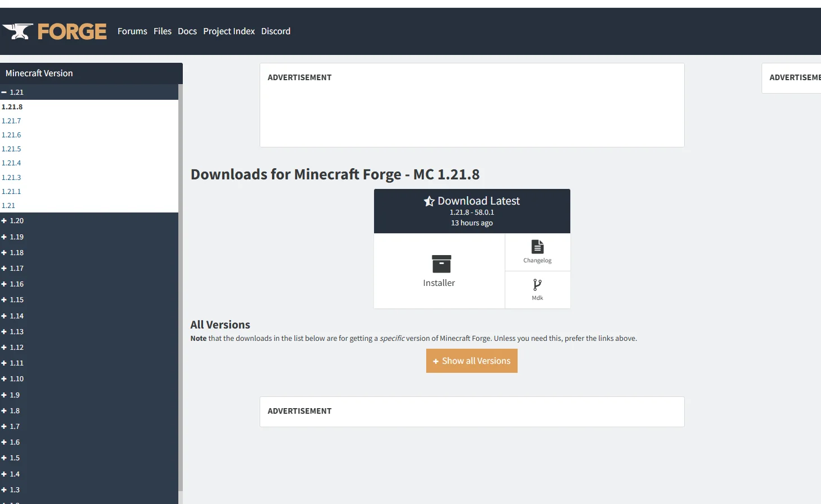
Task: Click the Downloads for Minecraft Forge heading
Action: [335, 174]
